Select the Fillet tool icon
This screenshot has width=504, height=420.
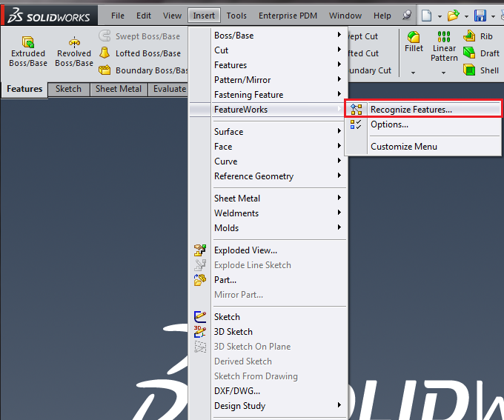414,36
